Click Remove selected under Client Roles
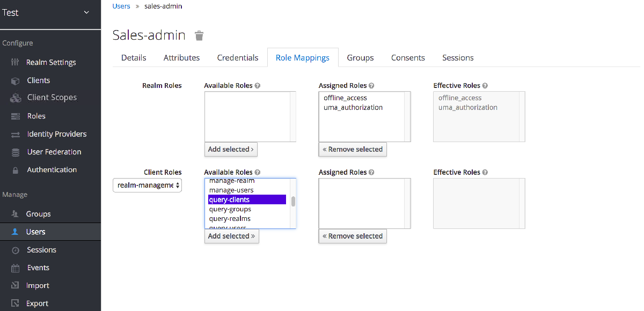Image resolution: width=644 pixels, height=311 pixels. point(353,236)
